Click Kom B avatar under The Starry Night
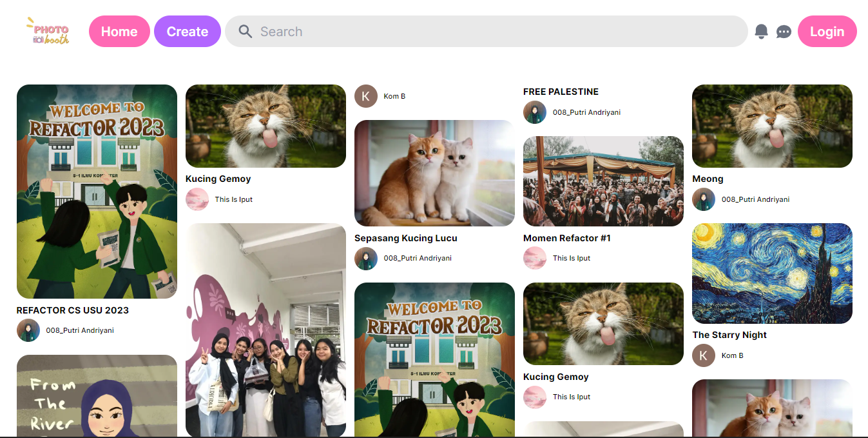 (x=704, y=355)
